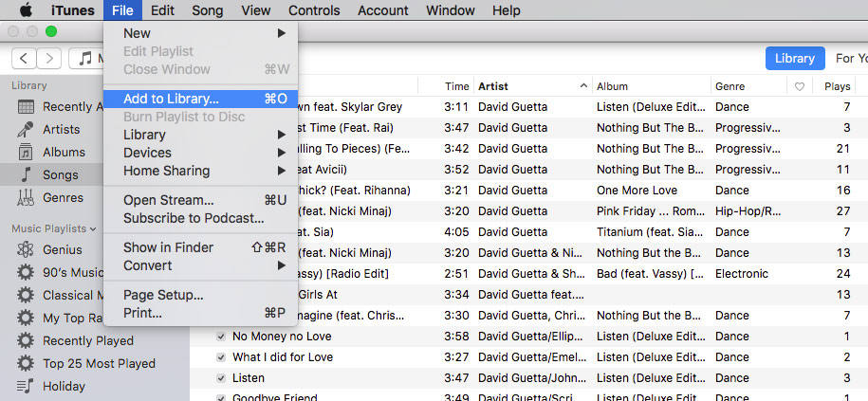Sort by the Plays column header
Image resolution: width=868 pixels, height=401 pixels.
pos(837,86)
